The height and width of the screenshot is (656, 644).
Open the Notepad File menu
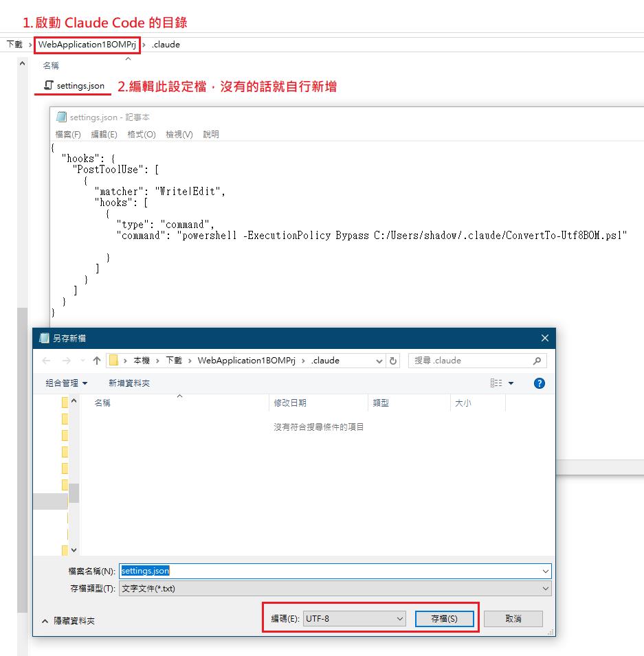click(x=67, y=135)
